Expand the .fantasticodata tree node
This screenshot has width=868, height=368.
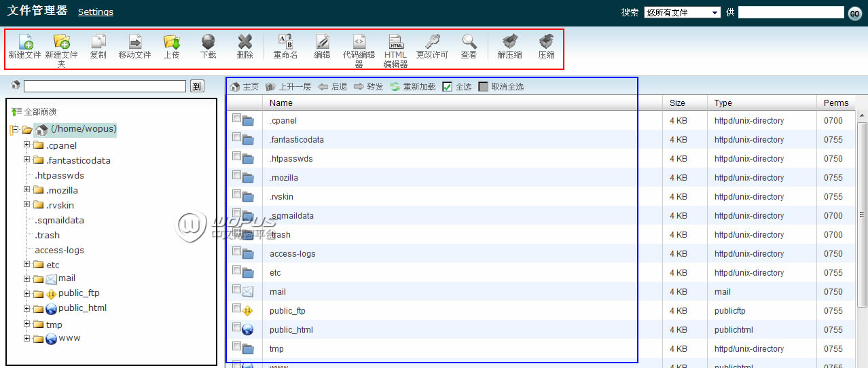click(27, 160)
